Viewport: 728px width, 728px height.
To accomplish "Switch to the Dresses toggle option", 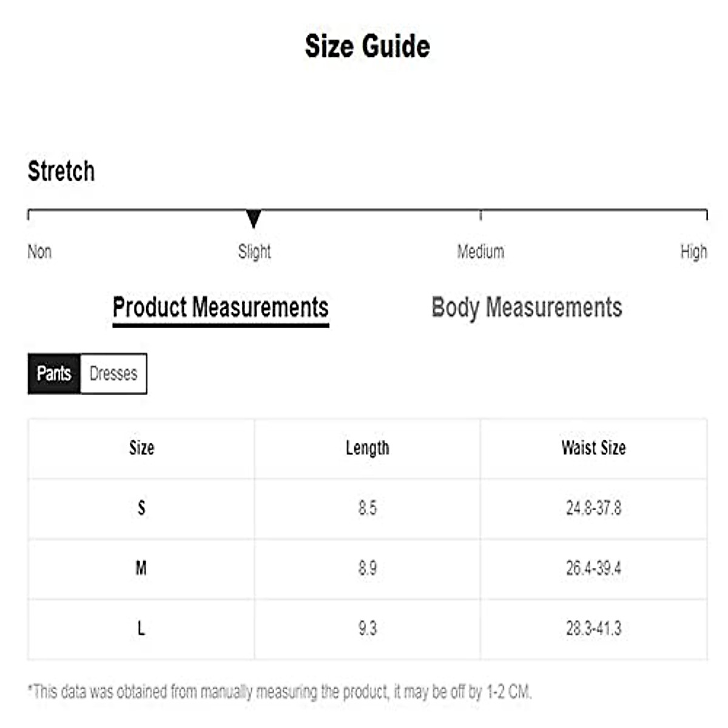I will 113,374.
